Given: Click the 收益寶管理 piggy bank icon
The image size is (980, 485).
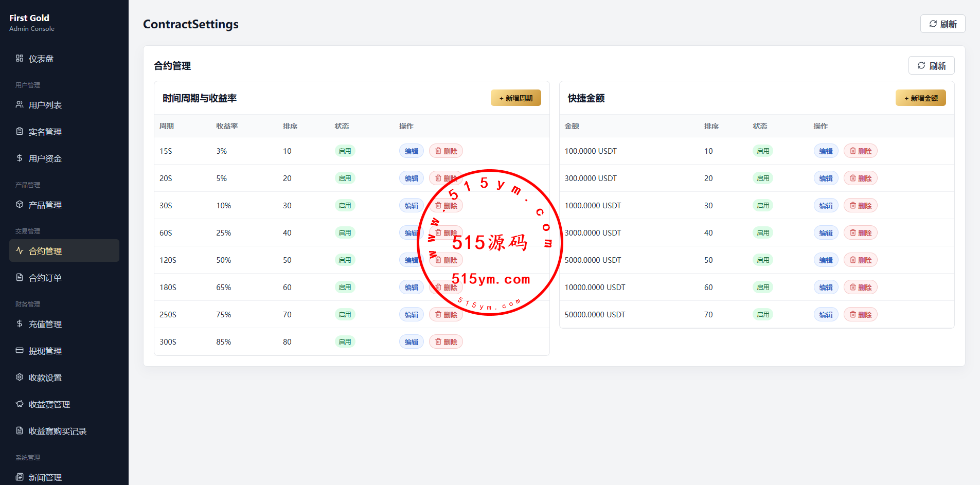Looking at the screenshot, I should click(20, 404).
